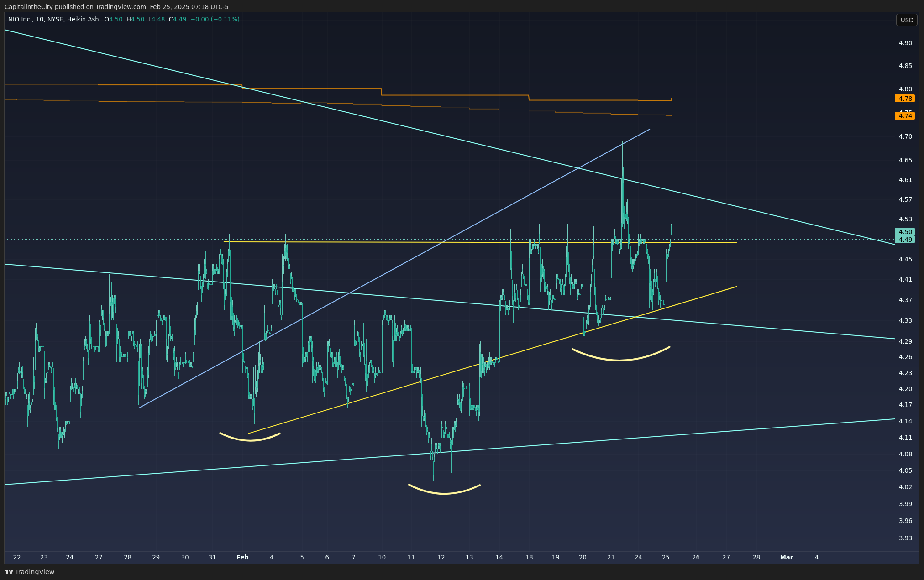Click the TradingView logo at bottom left
924x580 pixels.
(29, 572)
